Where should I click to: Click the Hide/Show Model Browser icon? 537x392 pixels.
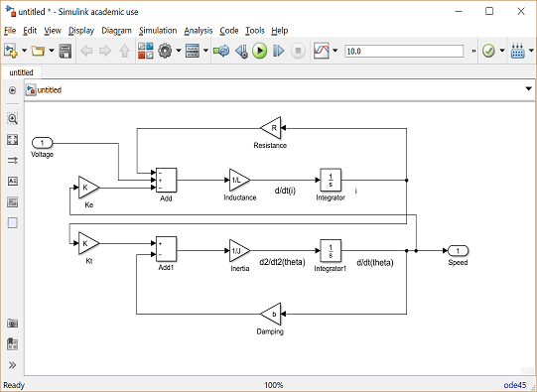tap(12, 90)
